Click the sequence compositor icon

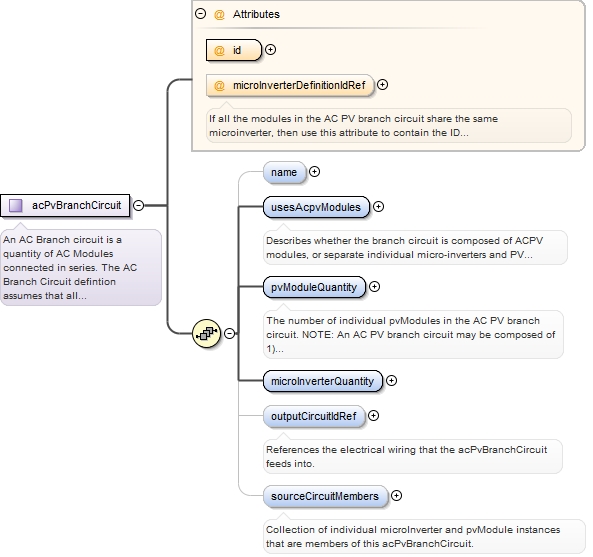coord(206,334)
